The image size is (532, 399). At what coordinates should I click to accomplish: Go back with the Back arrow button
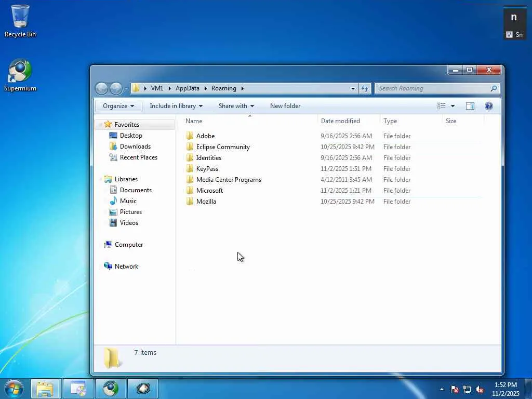pyautogui.click(x=101, y=88)
